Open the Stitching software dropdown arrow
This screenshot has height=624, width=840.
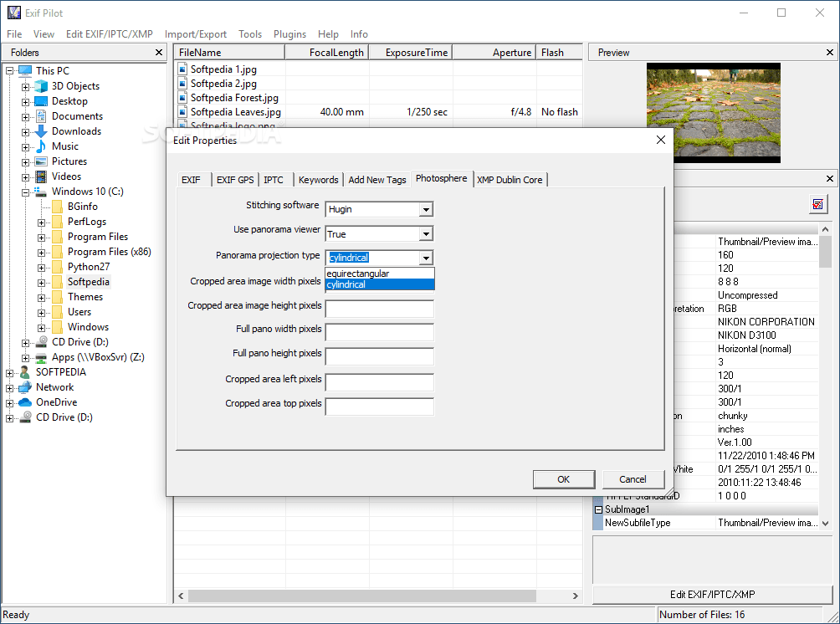426,209
